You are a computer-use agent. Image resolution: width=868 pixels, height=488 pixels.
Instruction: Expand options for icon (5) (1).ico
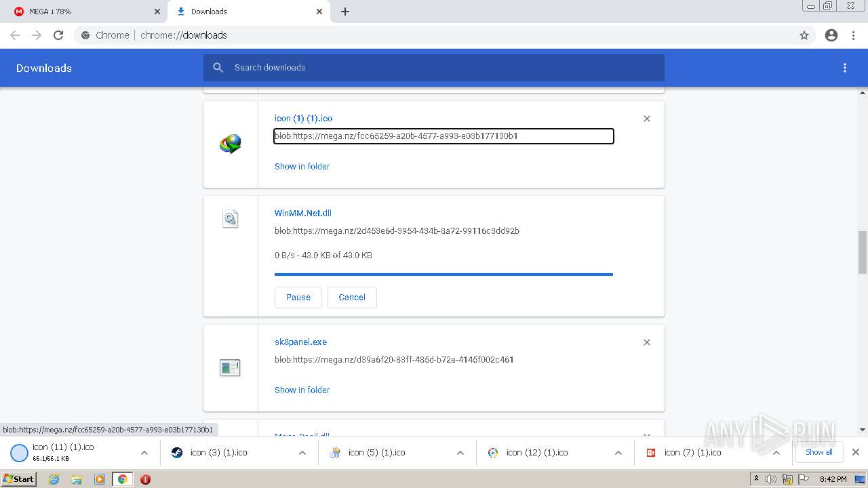(x=460, y=453)
